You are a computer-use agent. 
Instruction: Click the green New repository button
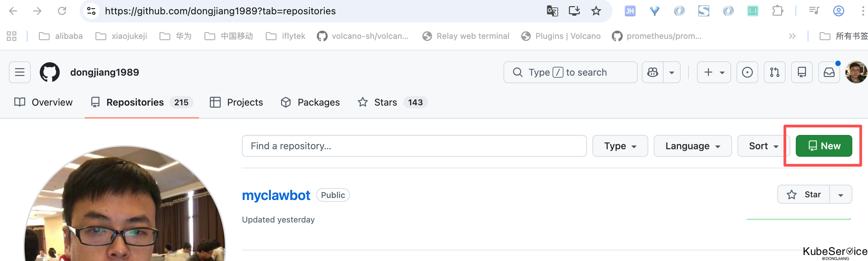824,146
